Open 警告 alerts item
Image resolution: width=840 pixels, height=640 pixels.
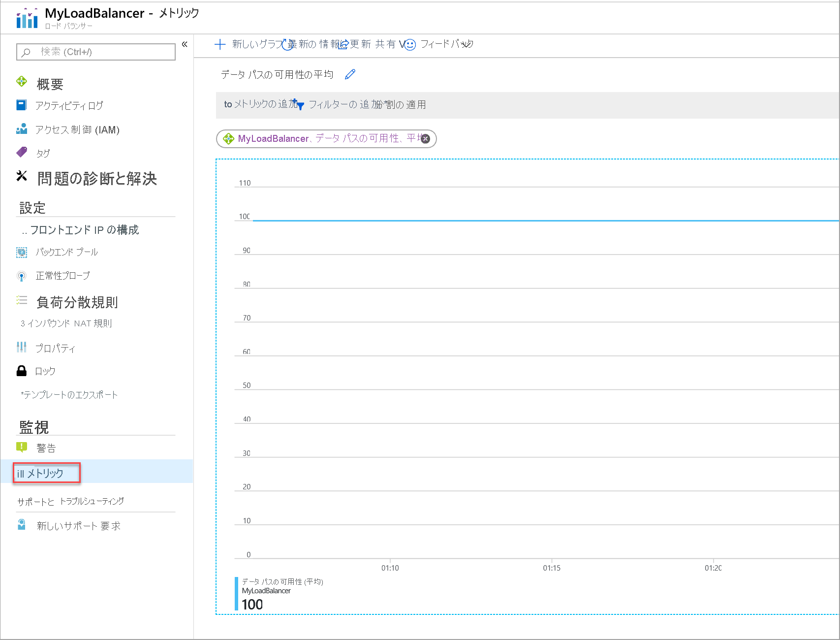coord(46,448)
